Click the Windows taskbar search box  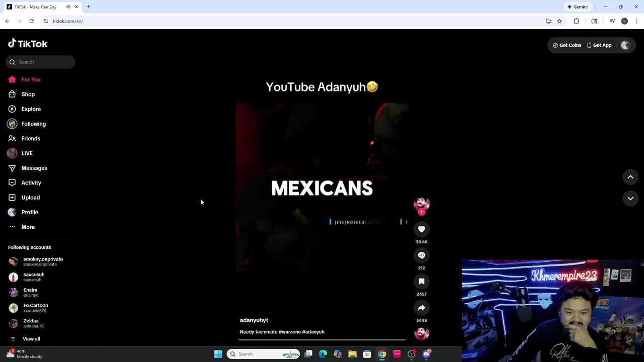(263, 354)
